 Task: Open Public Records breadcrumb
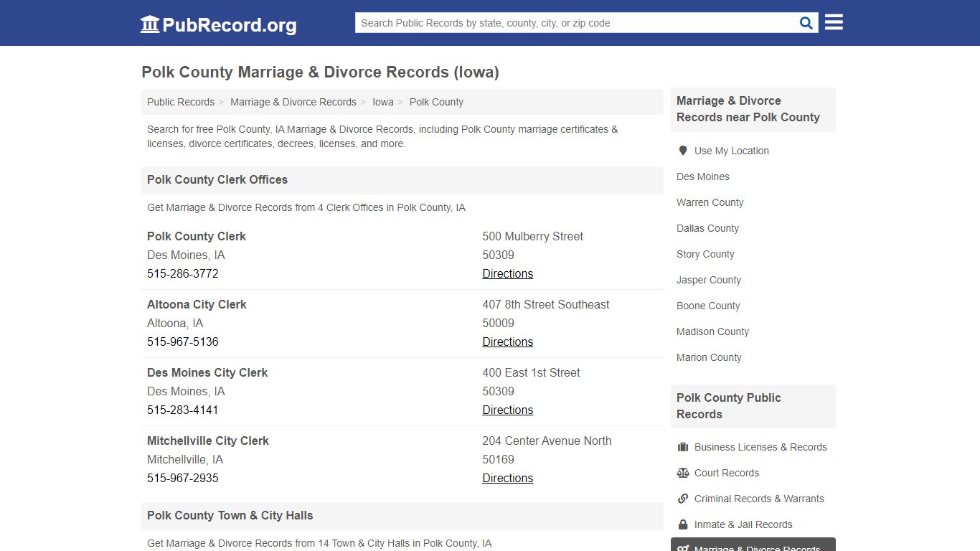(x=181, y=102)
